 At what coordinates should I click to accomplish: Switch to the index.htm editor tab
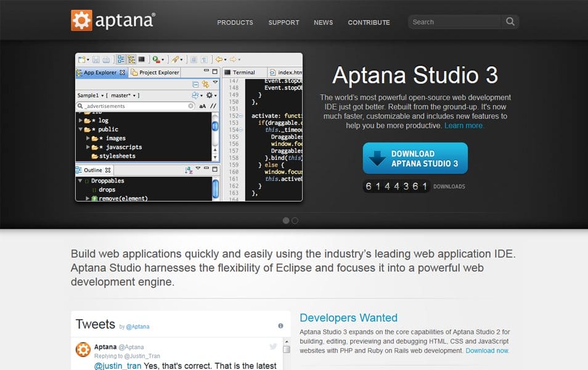point(286,72)
